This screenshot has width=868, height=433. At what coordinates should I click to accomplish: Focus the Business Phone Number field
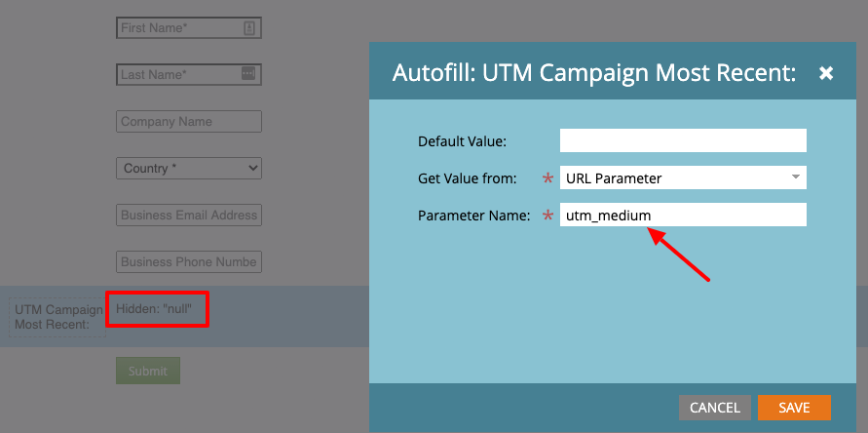point(188,262)
